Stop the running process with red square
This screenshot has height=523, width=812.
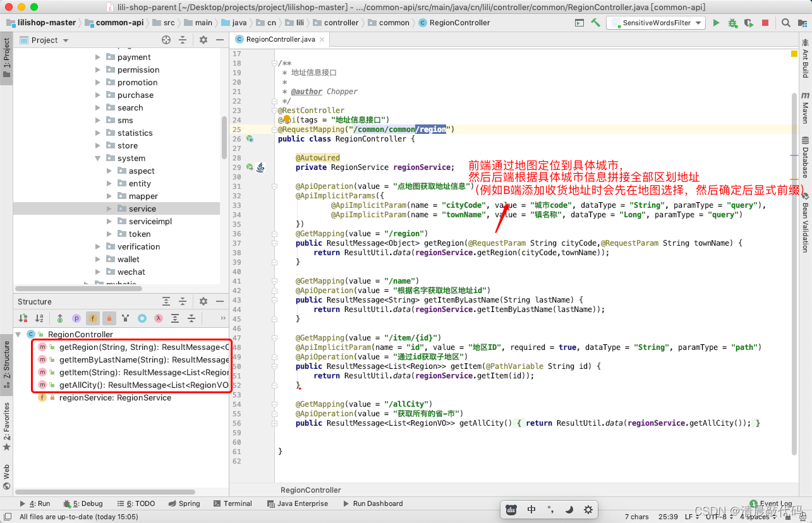pos(765,23)
